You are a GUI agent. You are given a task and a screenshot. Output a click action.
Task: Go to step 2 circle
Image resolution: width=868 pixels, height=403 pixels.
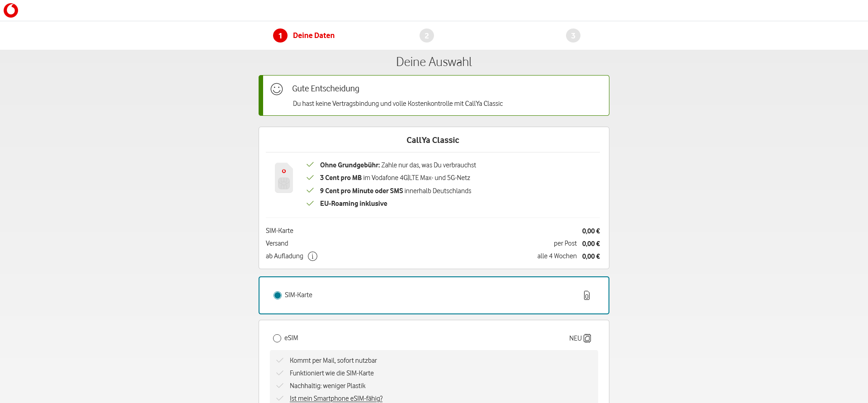coord(427,35)
